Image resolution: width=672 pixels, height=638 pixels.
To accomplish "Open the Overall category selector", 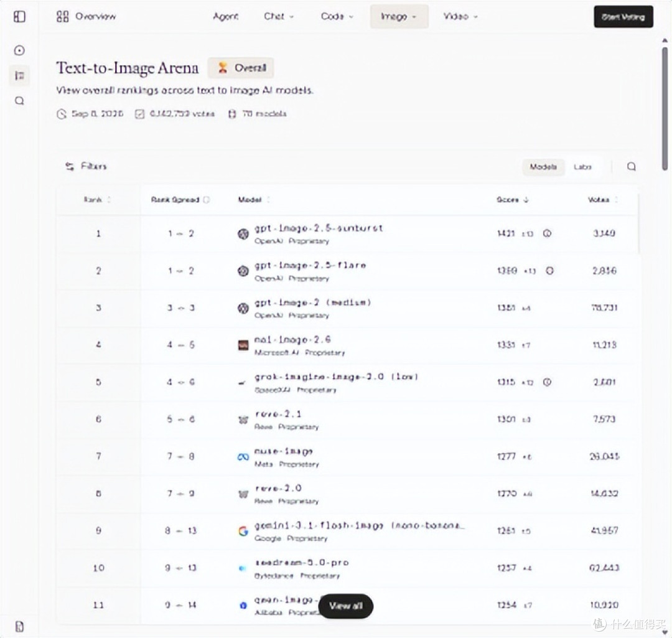I will coord(241,68).
